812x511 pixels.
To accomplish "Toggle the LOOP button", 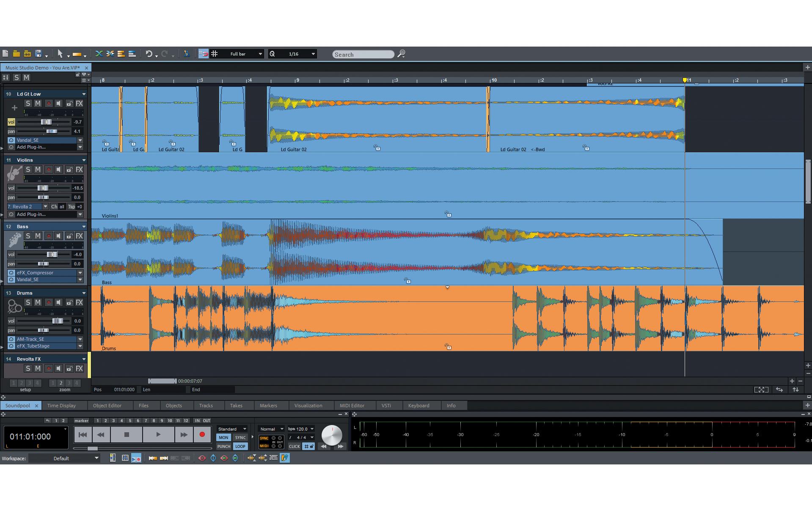I will click(x=240, y=446).
